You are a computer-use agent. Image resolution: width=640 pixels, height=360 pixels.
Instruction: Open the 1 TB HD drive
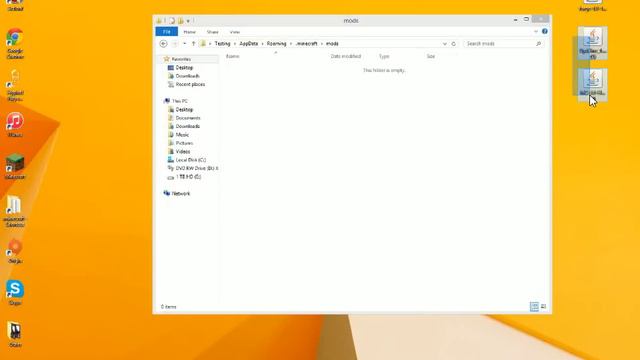click(x=188, y=177)
